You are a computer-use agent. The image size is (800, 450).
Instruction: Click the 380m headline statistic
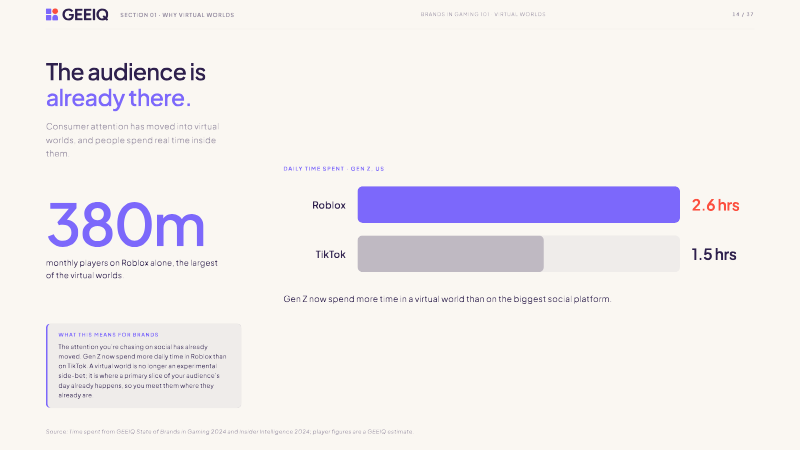126,224
